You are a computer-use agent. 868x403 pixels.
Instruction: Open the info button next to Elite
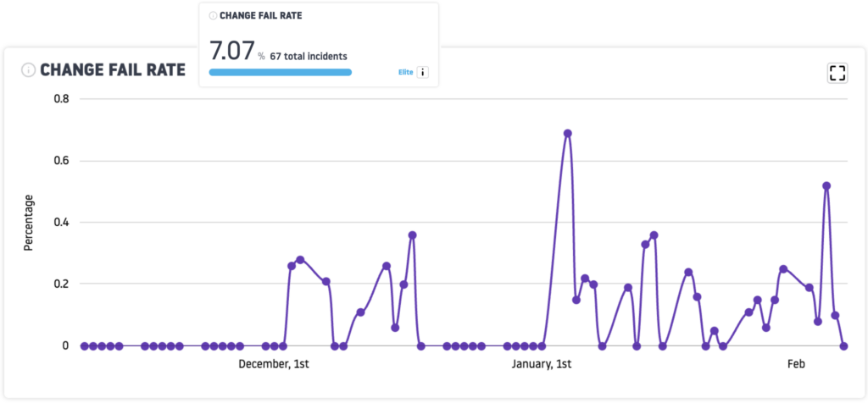pos(422,73)
